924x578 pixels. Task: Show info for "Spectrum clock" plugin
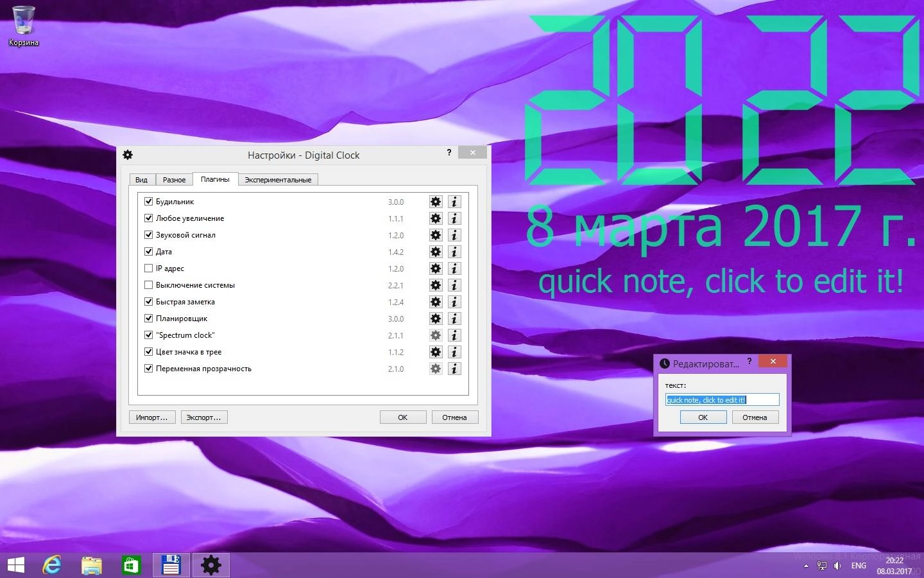point(454,335)
